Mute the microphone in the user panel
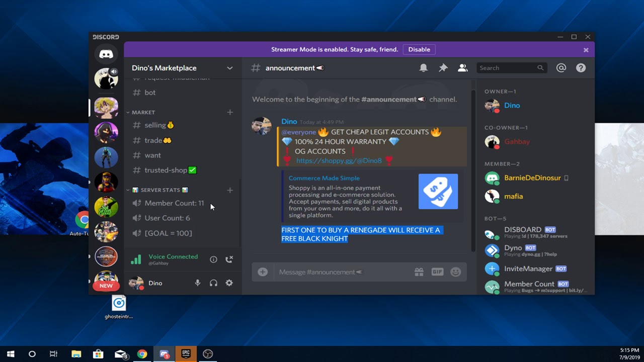644x362 pixels. pos(198,283)
